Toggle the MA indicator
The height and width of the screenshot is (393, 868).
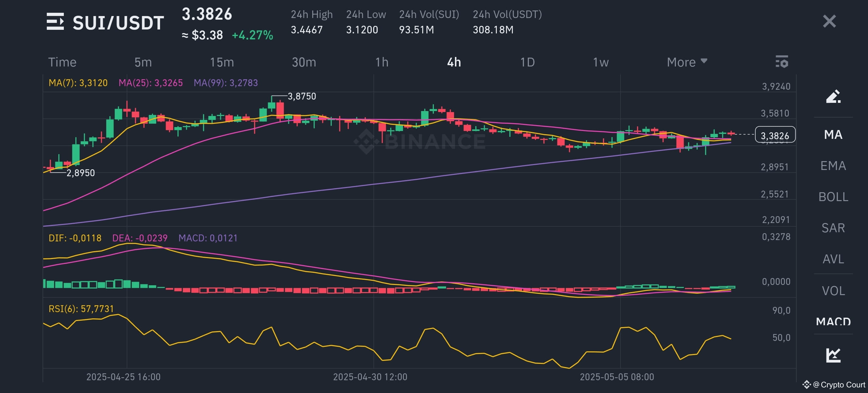[833, 135]
